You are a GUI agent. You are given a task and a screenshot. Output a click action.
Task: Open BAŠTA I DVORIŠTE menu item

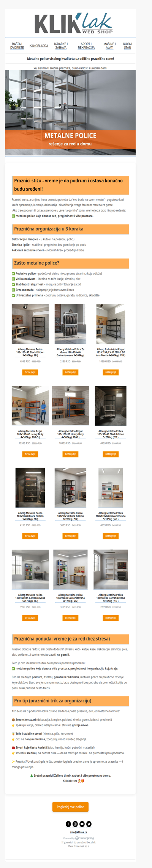tap(17, 46)
